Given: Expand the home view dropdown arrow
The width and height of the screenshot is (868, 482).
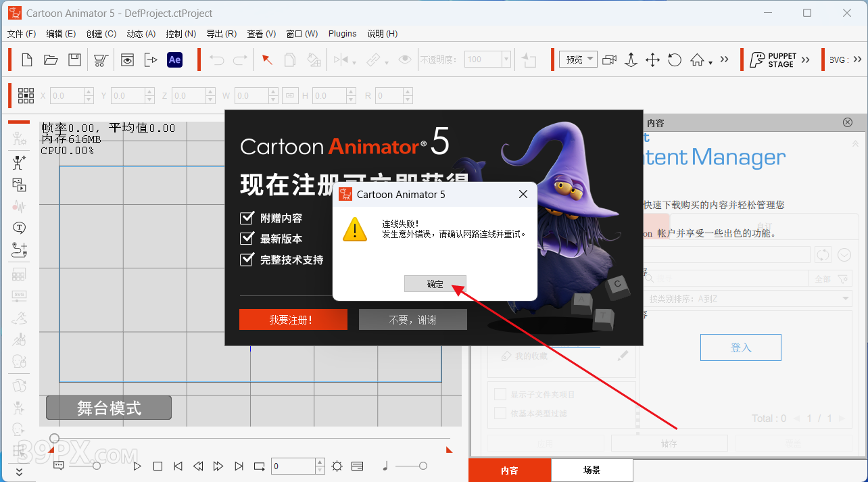Looking at the screenshot, I should [x=710, y=63].
